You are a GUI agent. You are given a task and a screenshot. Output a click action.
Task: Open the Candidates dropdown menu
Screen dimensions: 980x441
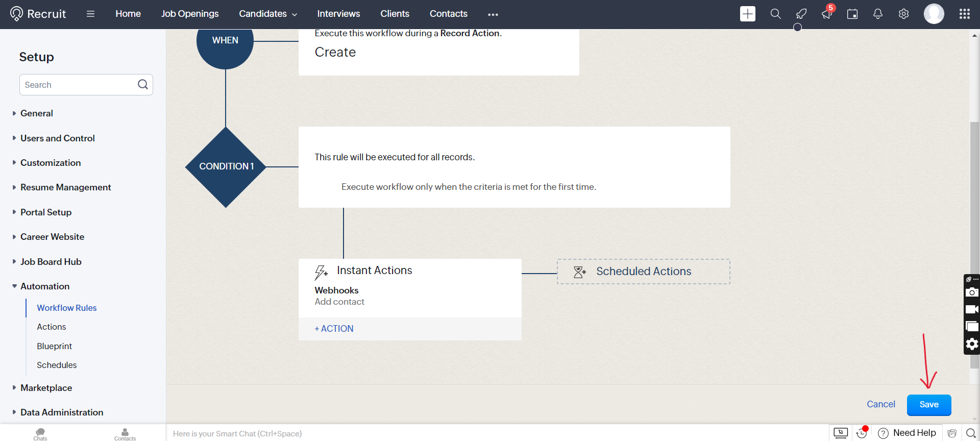(x=268, y=14)
